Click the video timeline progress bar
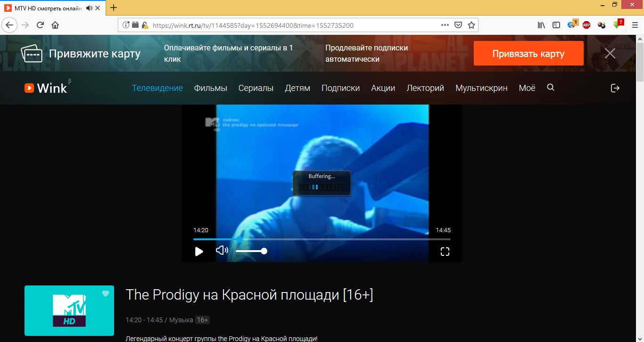Screen dimensions: 644x342 click(322, 239)
